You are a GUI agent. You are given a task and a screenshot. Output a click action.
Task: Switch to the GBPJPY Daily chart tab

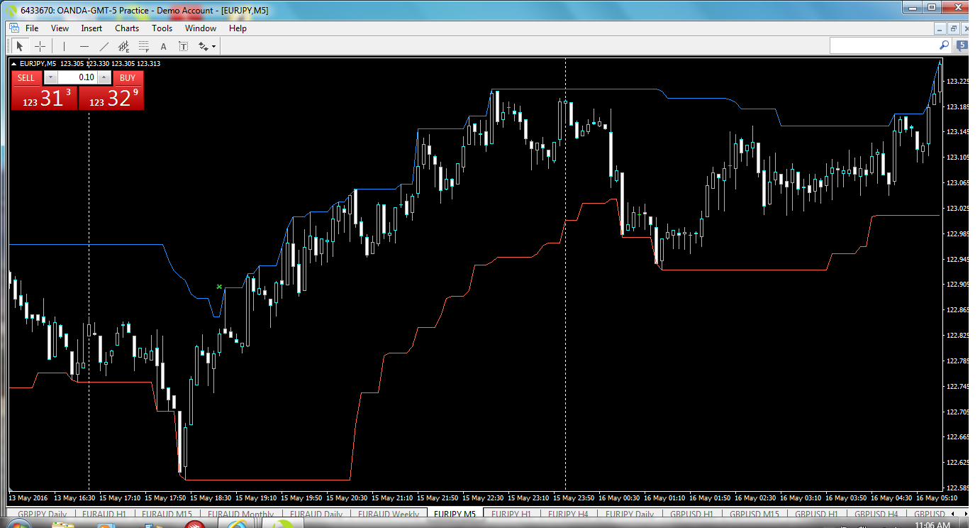(43, 514)
